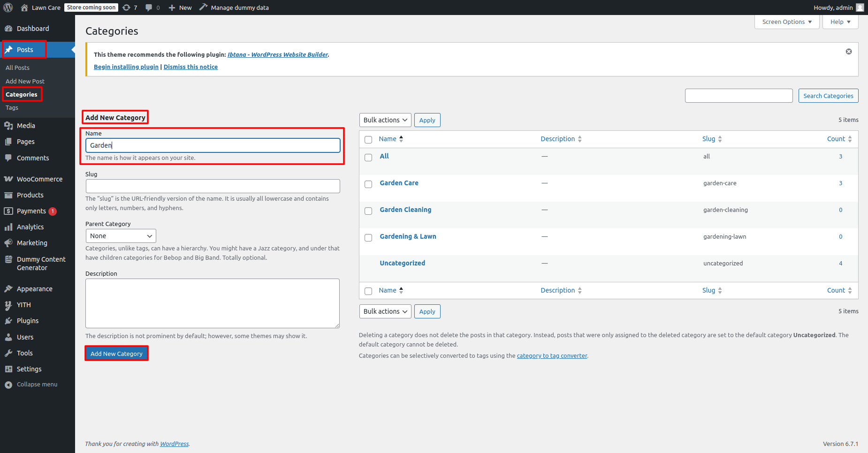Viewport: 868px width, 453px height.
Task: Toggle the select-all checkbox in table header
Action: (x=368, y=140)
